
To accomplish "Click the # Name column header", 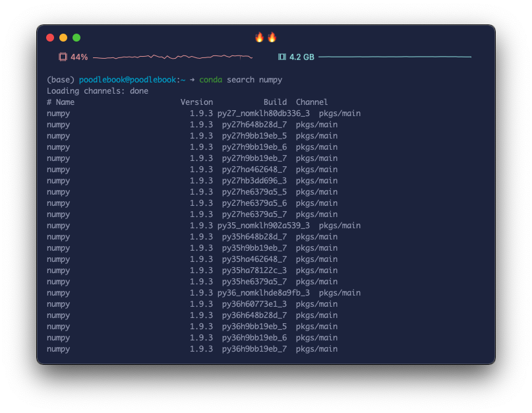I will pyautogui.click(x=61, y=102).
